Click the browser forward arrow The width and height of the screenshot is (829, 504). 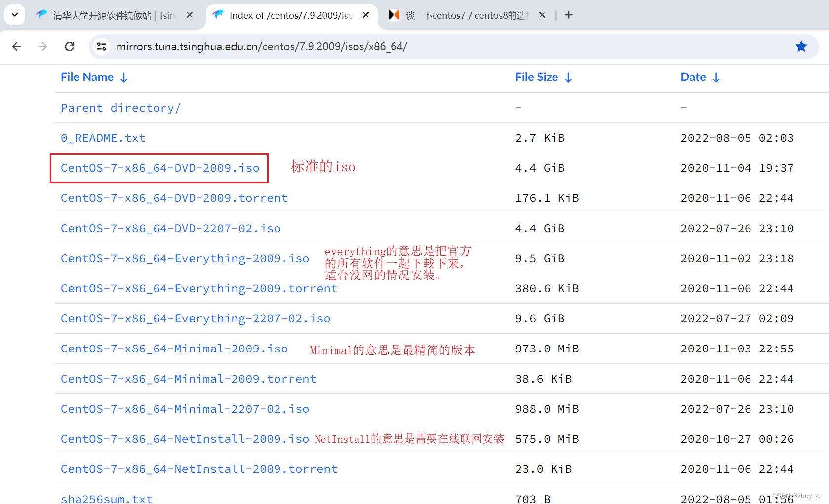point(43,46)
